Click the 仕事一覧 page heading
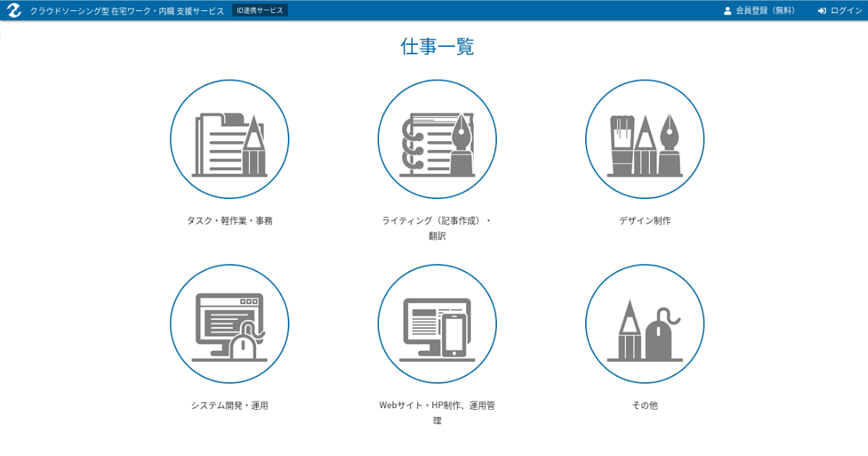Screen dimensions: 868x456 (437, 46)
